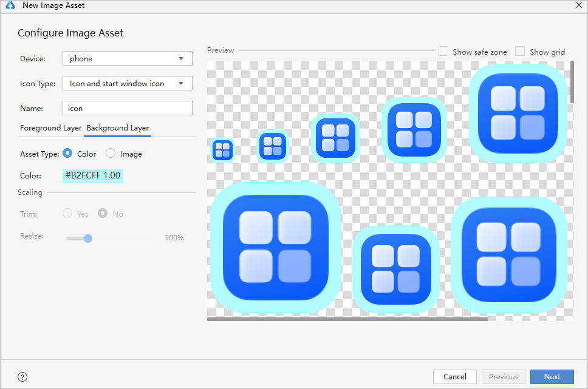588x389 pixels.
Task: Switch to the Foreground Layer tab
Action: pyautogui.click(x=51, y=128)
